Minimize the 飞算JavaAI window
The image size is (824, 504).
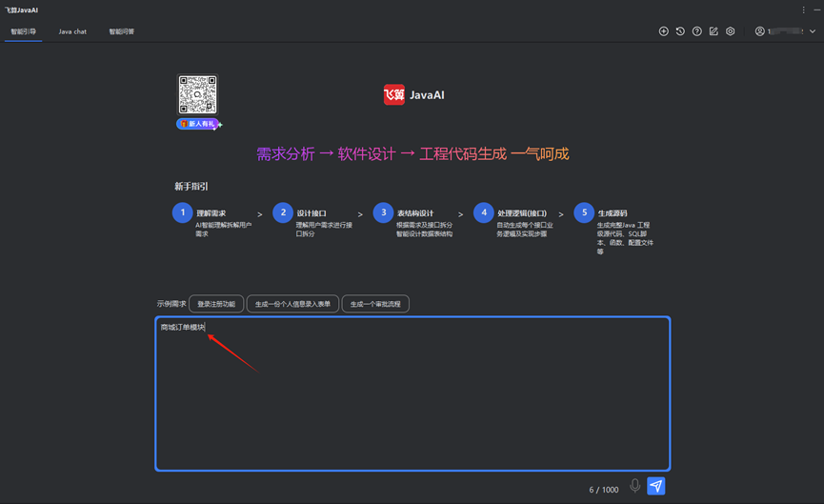click(x=817, y=10)
